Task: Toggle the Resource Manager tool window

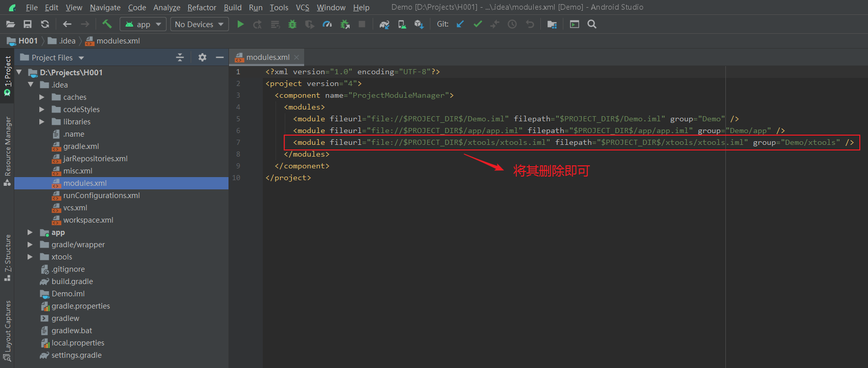Action: (7, 151)
